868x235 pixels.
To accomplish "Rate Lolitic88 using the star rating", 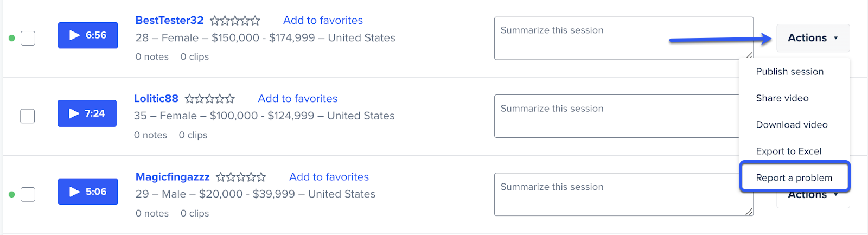I will (210, 99).
